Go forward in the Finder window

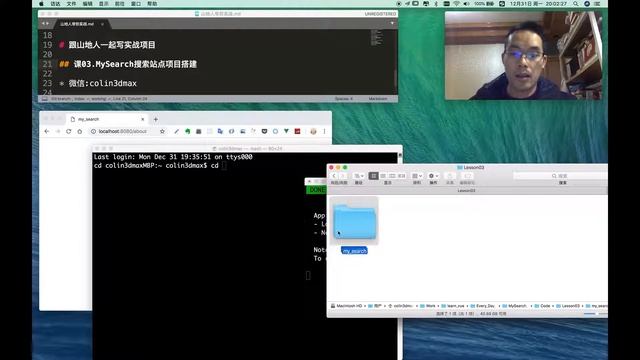tap(343, 176)
